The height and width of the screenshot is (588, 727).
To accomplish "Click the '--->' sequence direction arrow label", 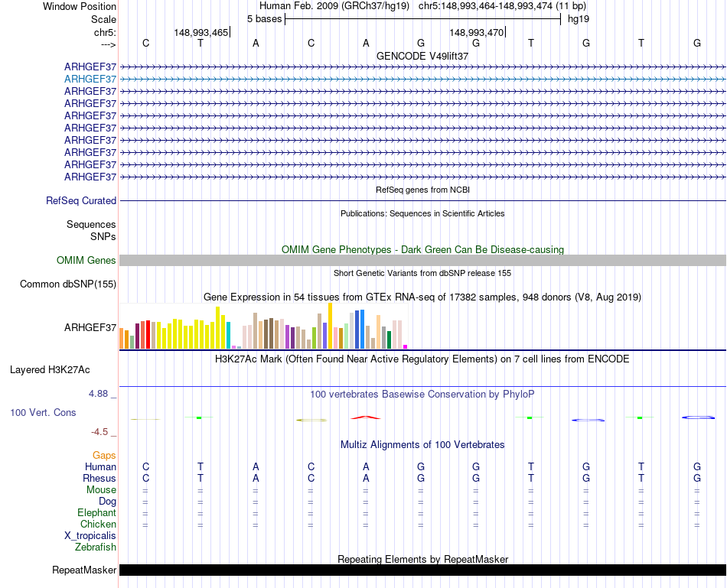I will click(108, 44).
